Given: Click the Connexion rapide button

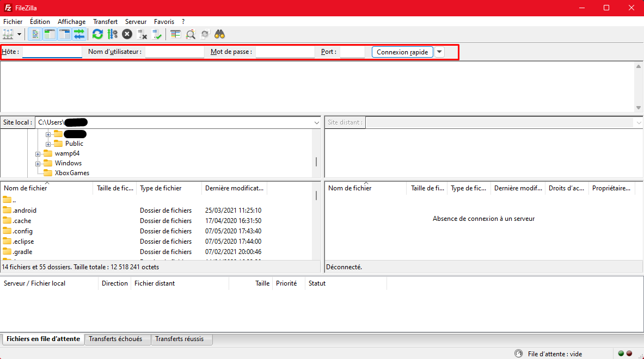Looking at the screenshot, I should tap(403, 52).
